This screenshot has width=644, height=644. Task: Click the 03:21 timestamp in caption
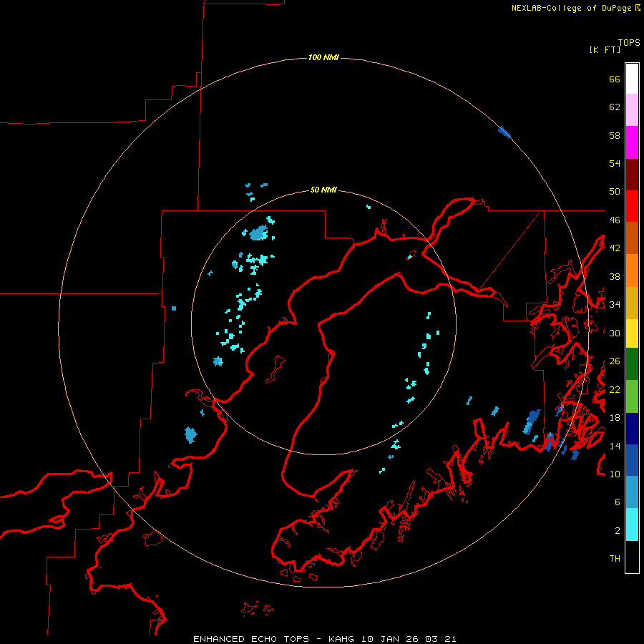[441, 639]
